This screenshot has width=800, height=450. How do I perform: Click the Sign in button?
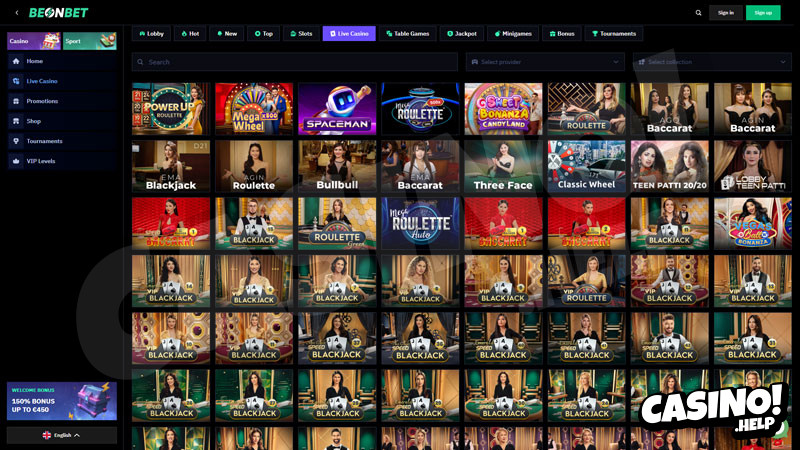(x=726, y=13)
